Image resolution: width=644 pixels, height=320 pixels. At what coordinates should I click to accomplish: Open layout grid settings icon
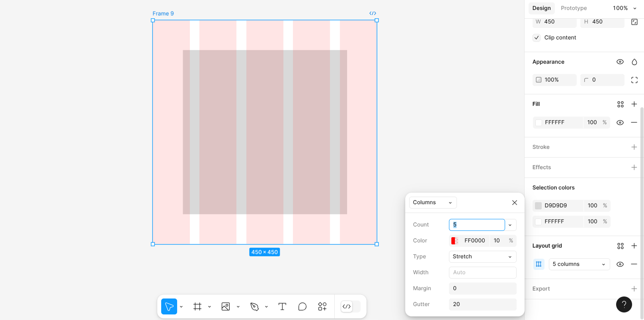point(539,264)
